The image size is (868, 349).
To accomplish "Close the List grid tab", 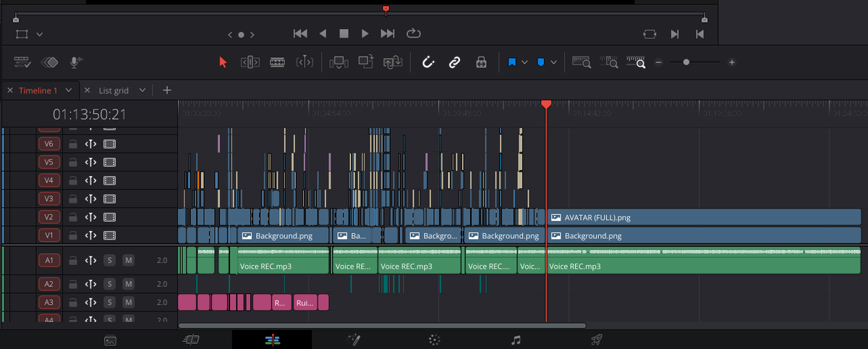I will point(88,91).
